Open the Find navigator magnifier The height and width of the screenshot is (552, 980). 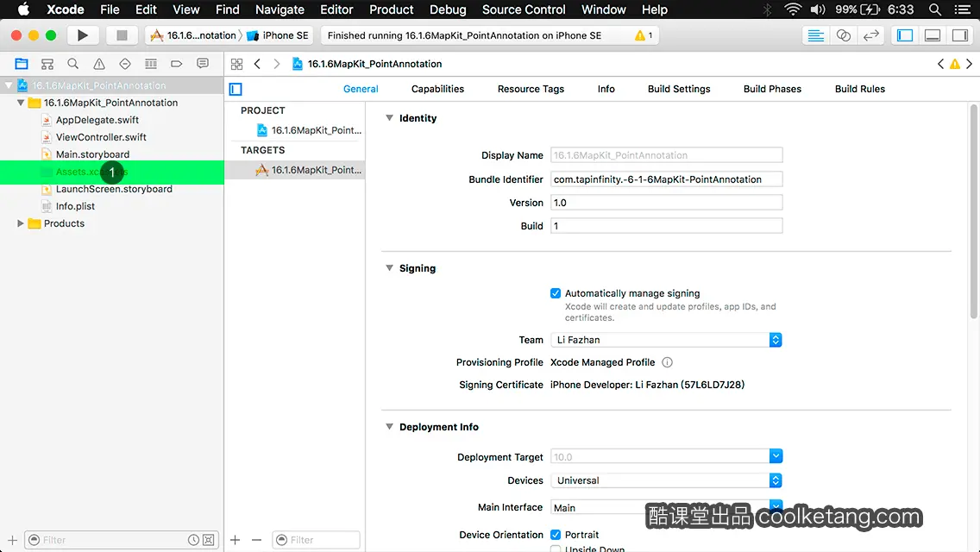pyautogui.click(x=73, y=64)
